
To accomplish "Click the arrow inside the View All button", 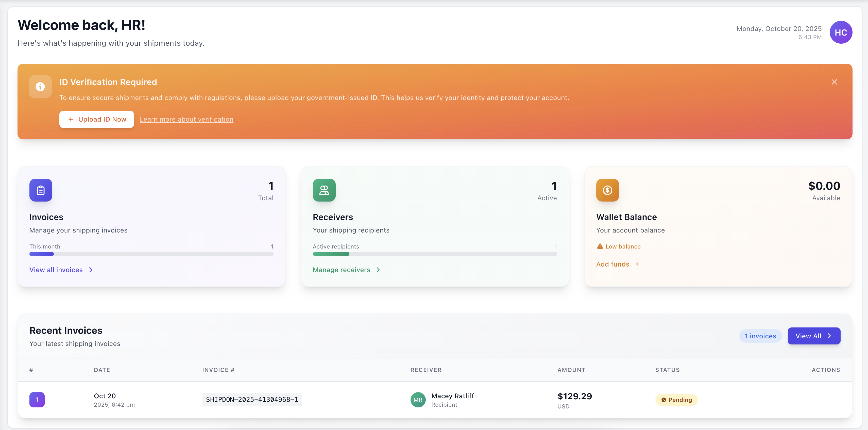I will click(830, 336).
